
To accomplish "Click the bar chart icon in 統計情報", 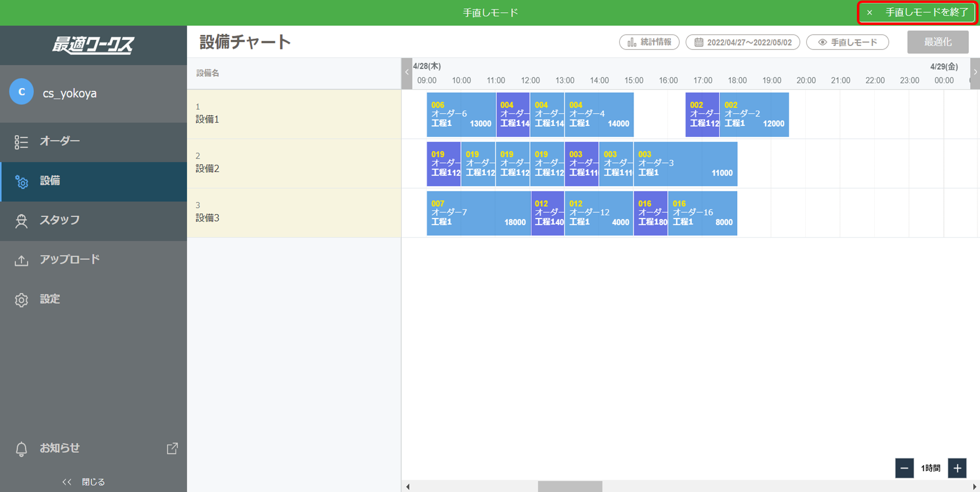I will tap(632, 42).
